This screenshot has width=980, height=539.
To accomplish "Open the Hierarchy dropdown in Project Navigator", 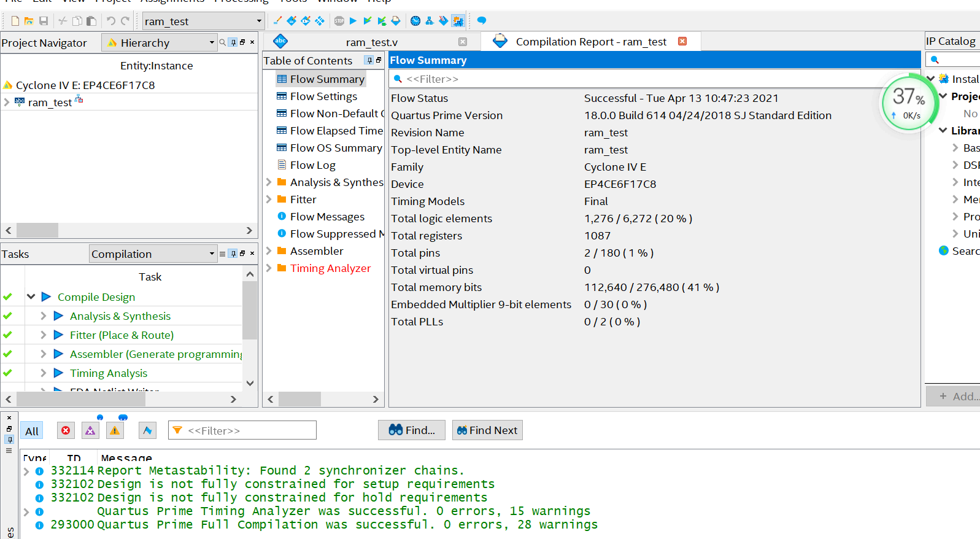I will [160, 42].
